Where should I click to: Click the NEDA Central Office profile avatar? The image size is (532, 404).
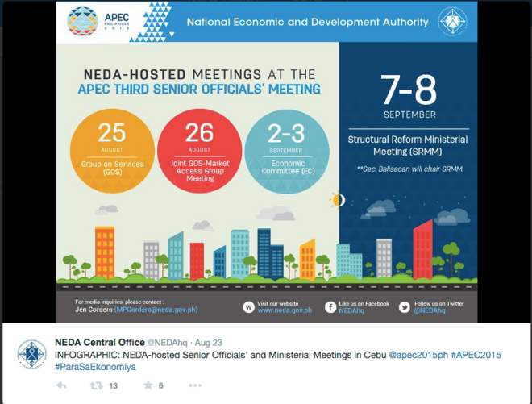(32, 354)
